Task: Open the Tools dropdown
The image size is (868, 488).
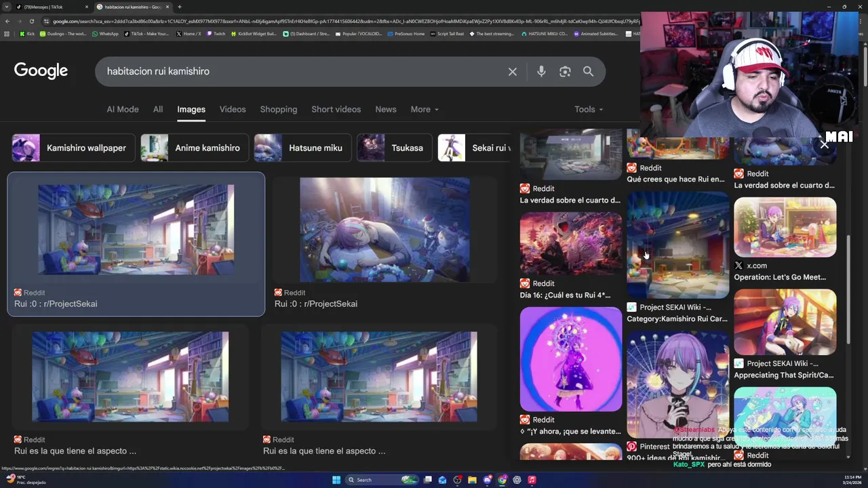Action: click(x=589, y=109)
